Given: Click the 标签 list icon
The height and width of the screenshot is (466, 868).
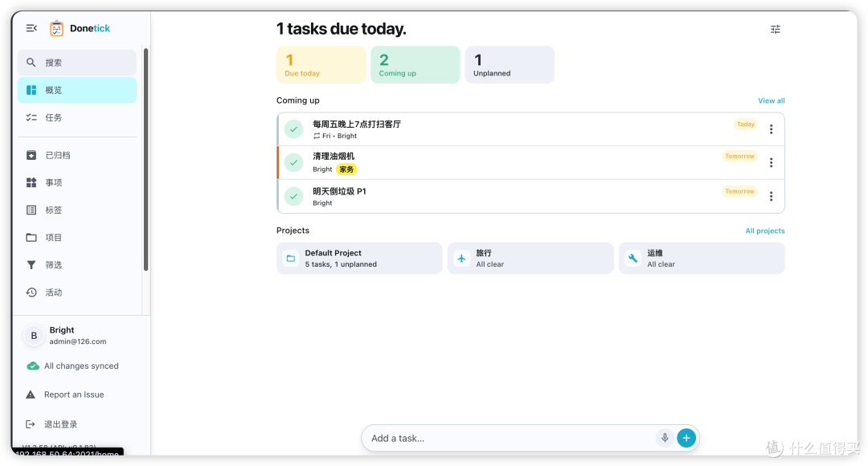Looking at the screenshot, I should [x=31, y=210].
